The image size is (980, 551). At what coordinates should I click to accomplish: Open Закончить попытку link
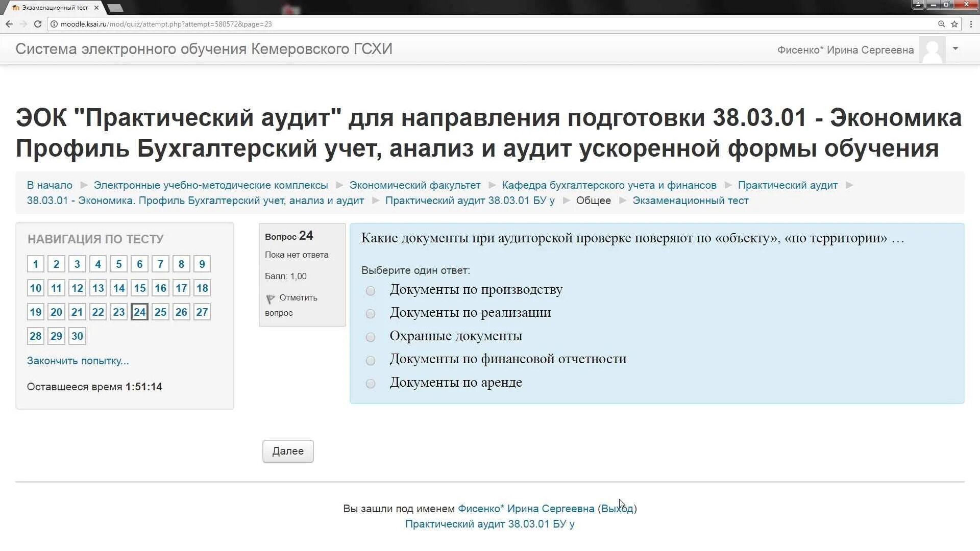(78, 361)
